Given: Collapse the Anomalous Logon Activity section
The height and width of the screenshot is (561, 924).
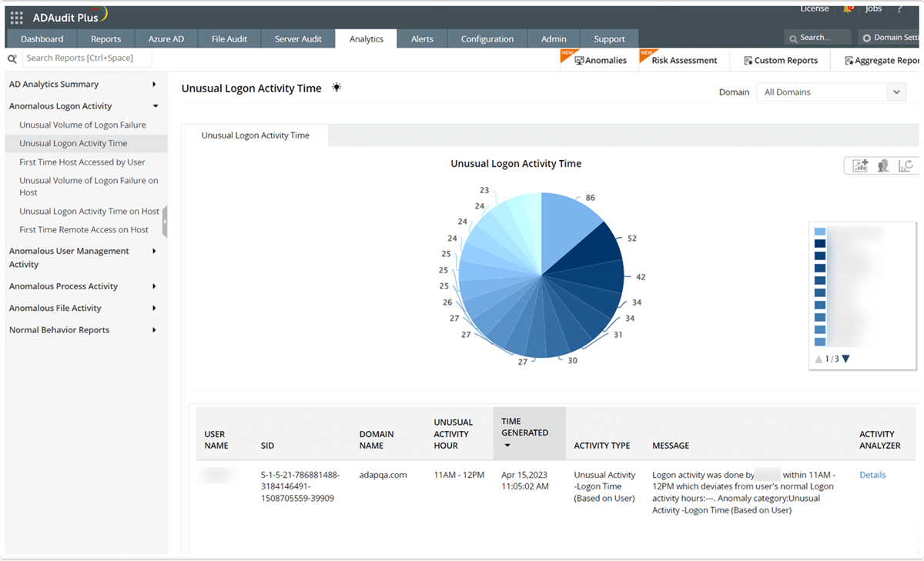Looking at the screenshot, I should coord(153,105).
